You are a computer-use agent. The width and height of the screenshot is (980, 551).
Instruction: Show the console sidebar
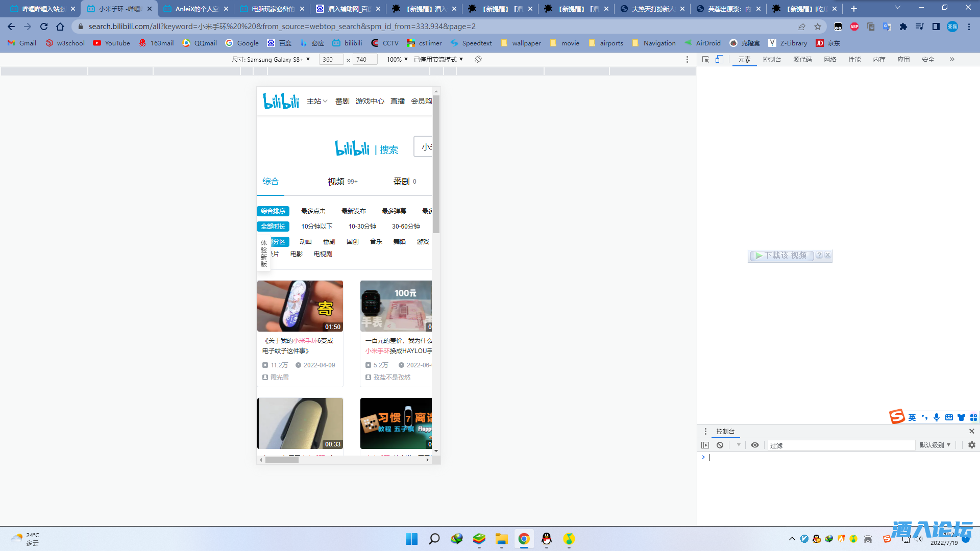tap(705, 445)
